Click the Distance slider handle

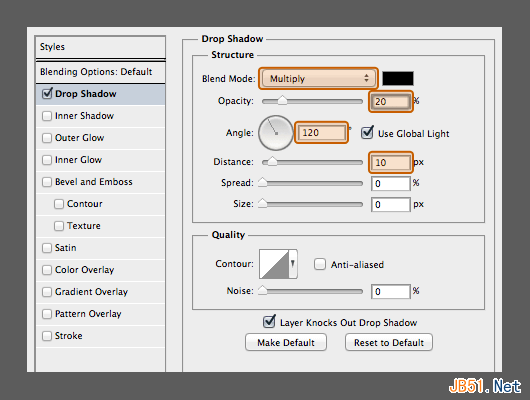pyautogui.click(x=272, y=162)
